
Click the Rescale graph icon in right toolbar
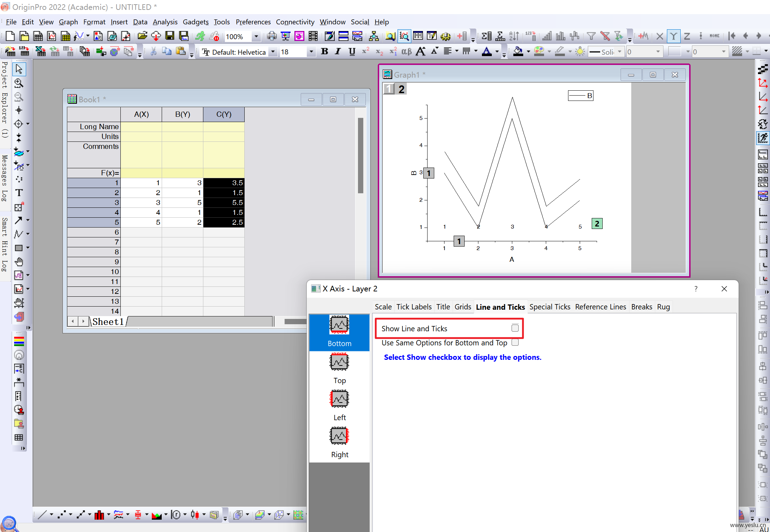763,138
